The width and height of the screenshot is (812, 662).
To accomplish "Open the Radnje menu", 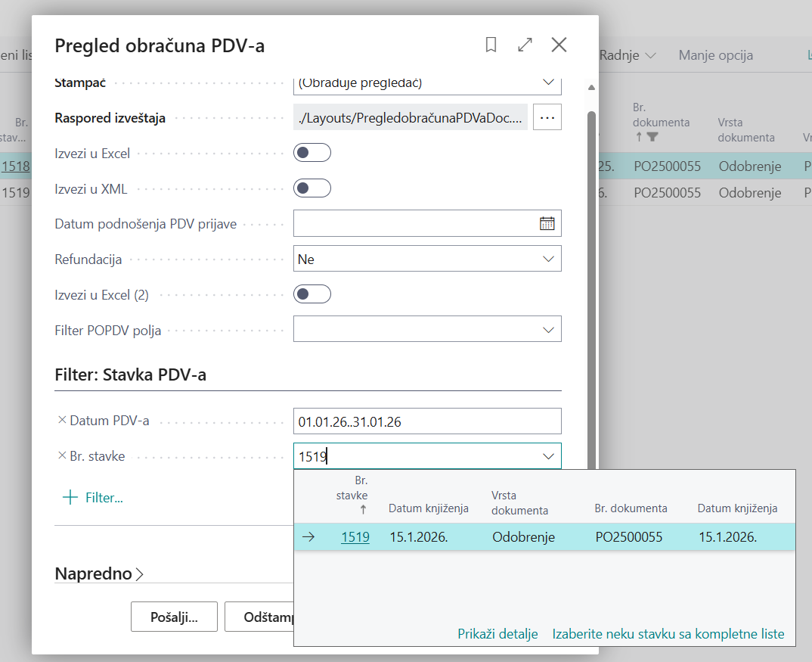I will (x=628, y=55).
